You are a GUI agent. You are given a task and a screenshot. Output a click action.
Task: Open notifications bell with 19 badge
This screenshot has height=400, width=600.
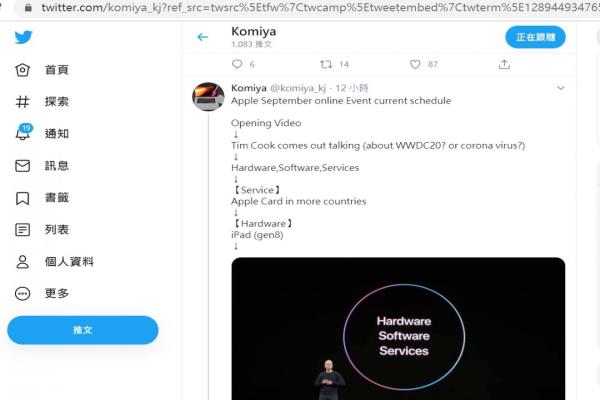(23, 132)
